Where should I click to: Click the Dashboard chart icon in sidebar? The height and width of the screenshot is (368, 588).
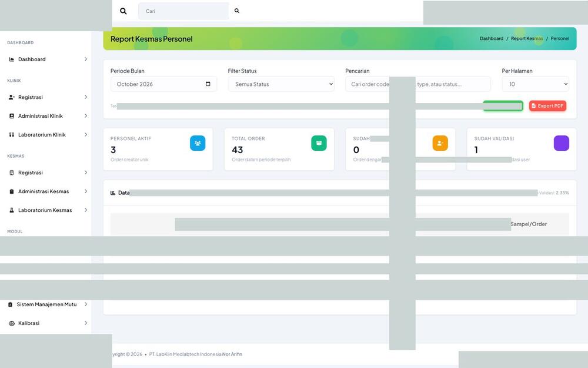point(12,59)
